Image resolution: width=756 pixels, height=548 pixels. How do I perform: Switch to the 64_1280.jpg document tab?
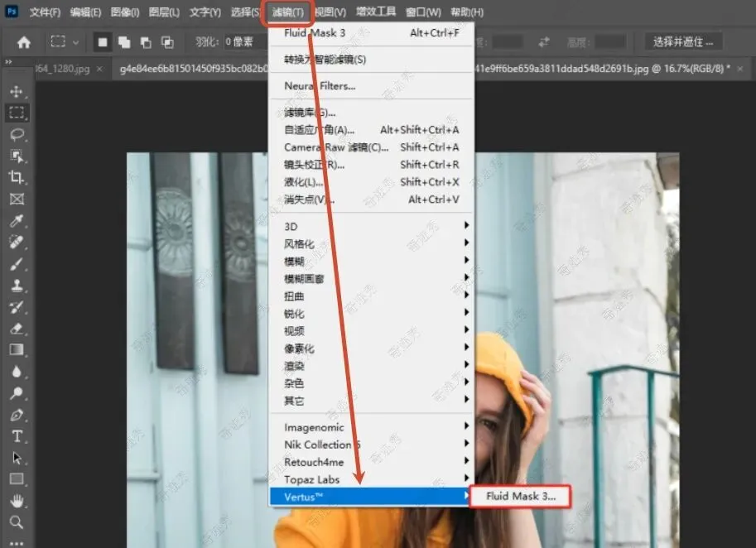pyautogui.click(x=63, y=69)
